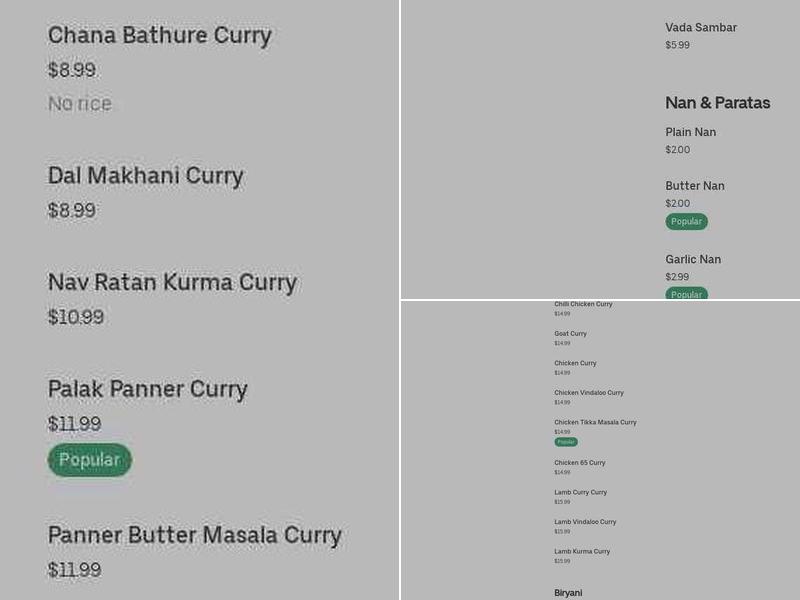The image size is (800, 600).
Task: Open the Lamb Kurma Curry item
Action: [582, 552]
